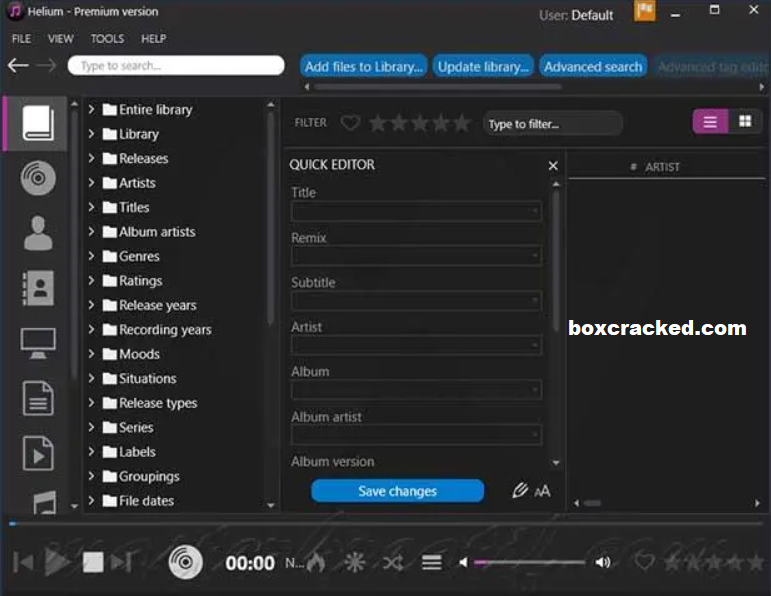The image size is (771, 596).
Task: Open the VIEW menu
Action: (x=61, y=39)
